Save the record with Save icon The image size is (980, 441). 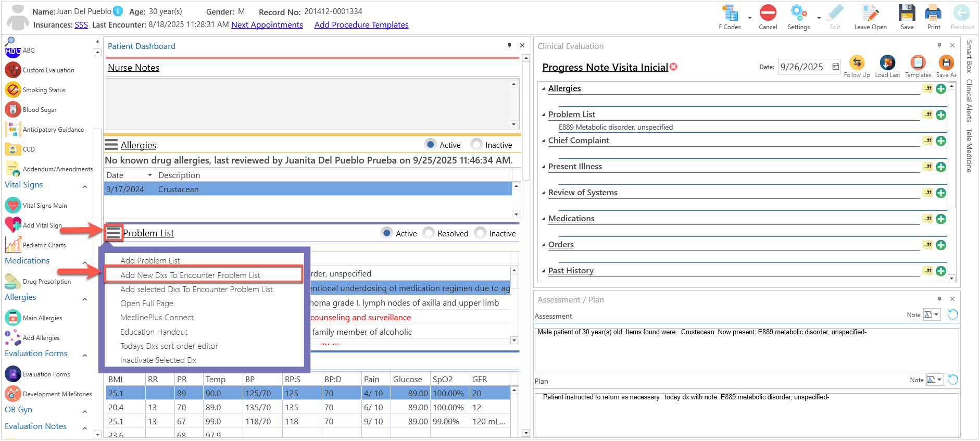[x=907, y=13]
